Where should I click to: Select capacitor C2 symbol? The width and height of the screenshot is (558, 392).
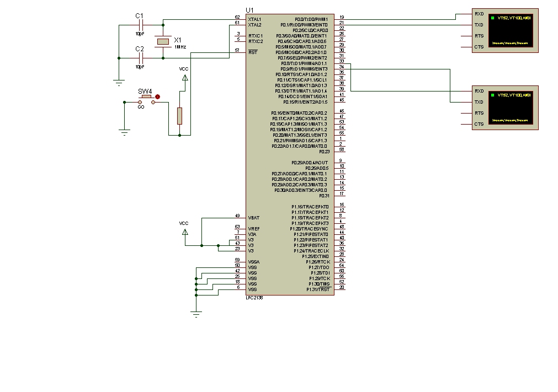coord(140,58)
